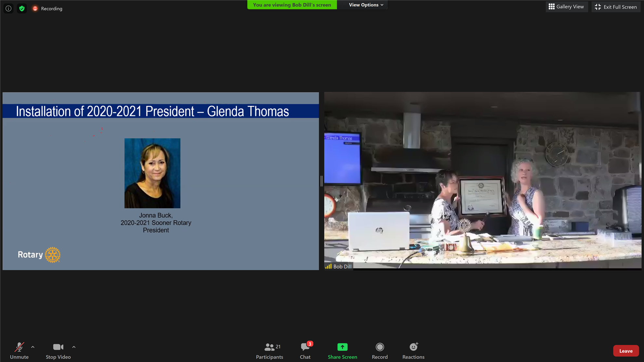Expand the video options arrow beside Stop Video
Image resolution: width=644 pixels, height=362 pixels.
(74, 347)
